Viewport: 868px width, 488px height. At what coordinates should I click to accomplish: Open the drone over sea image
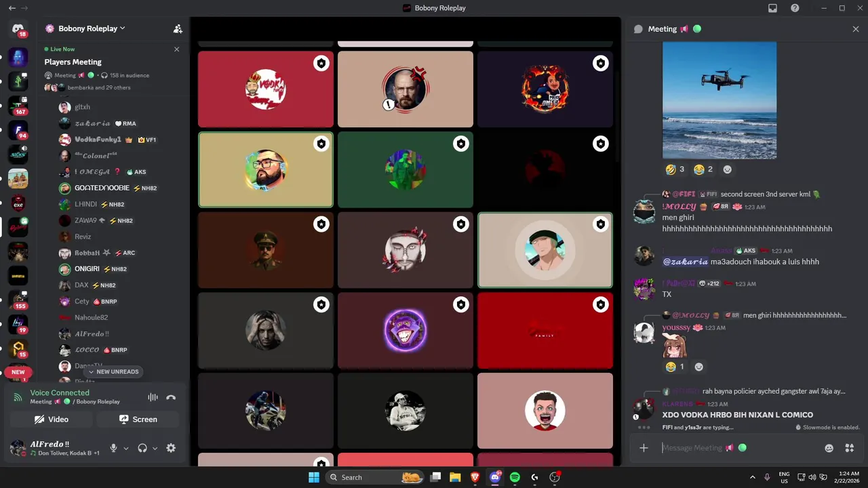(719, 100)
